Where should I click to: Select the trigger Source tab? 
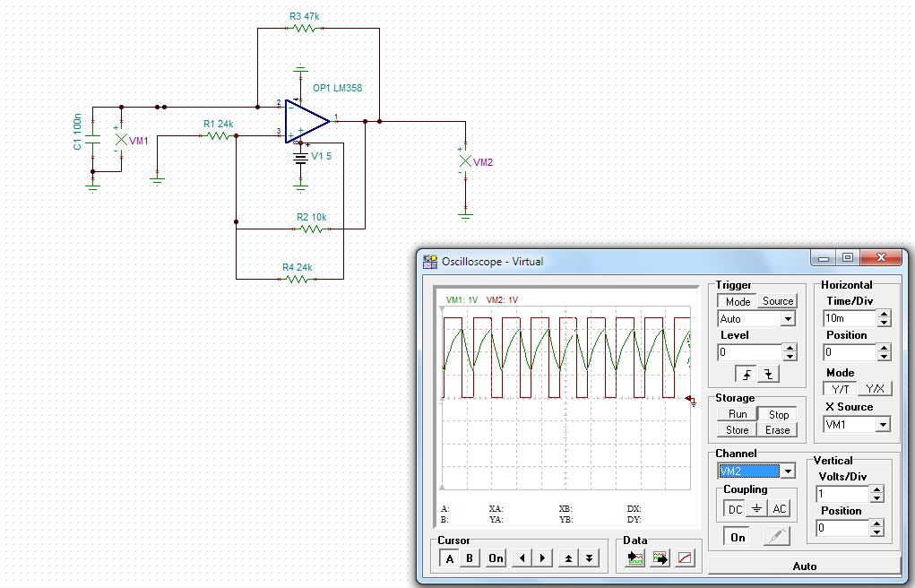point(777,301)
